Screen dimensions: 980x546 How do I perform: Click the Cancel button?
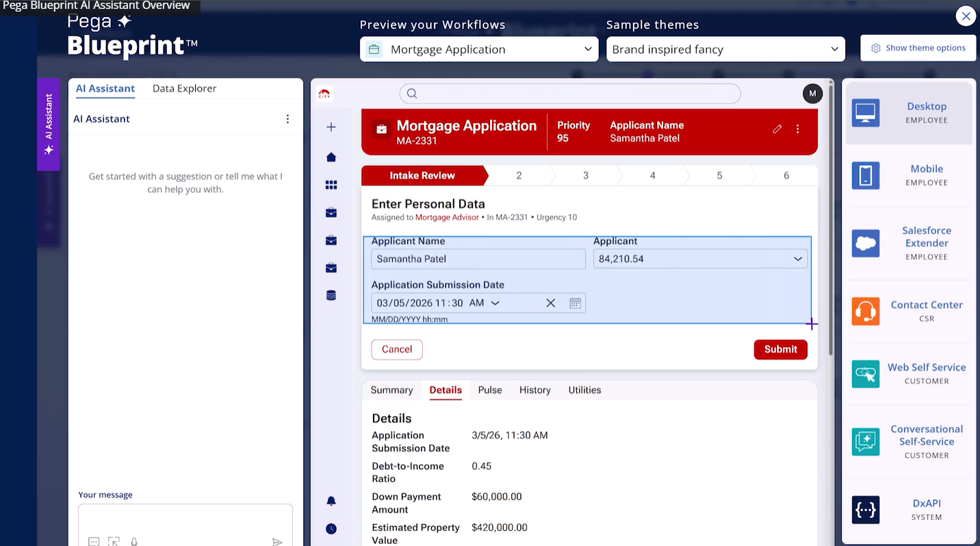397,350
